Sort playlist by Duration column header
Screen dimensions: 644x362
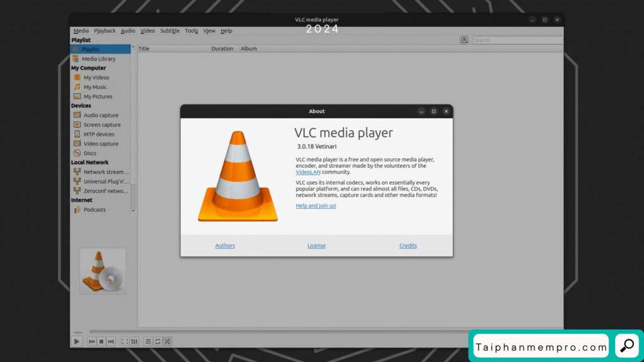(222, 48)
